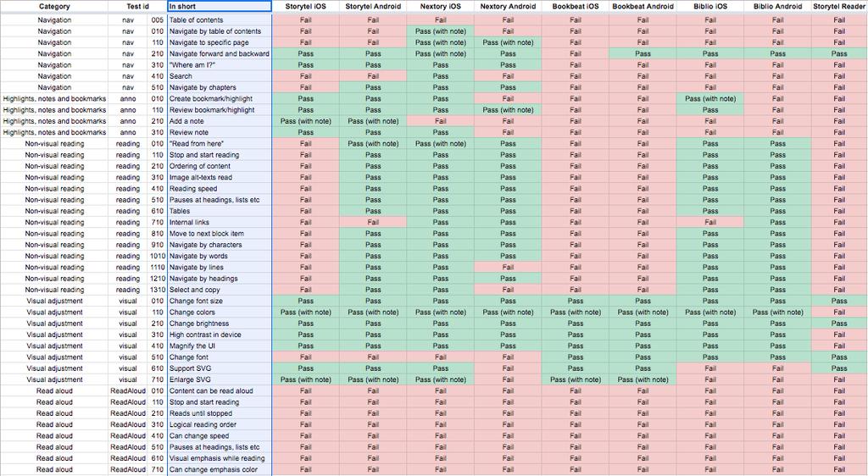Screen dimensions: 868x476
Task: Select Nextory Android 'Fail' in 'Navigate by lines' row
Action: click(509, 268)
